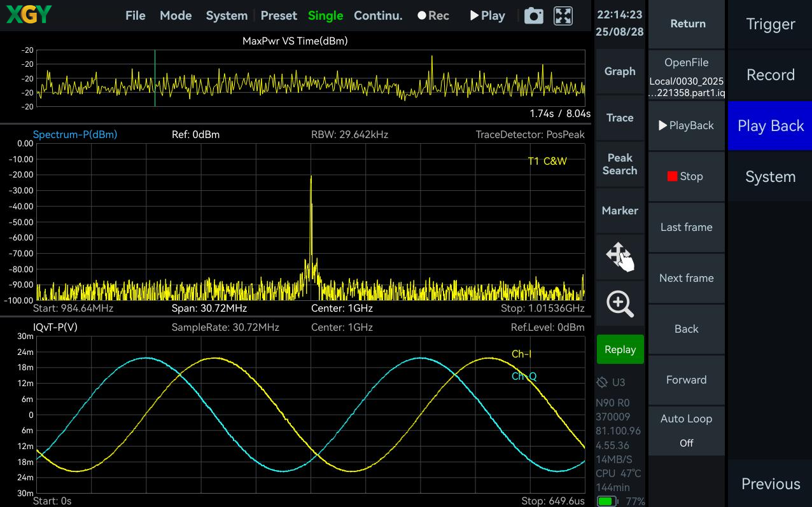Open the Marker menu
This screenshot has width=812, height=507.
click(x=620, y=211)
